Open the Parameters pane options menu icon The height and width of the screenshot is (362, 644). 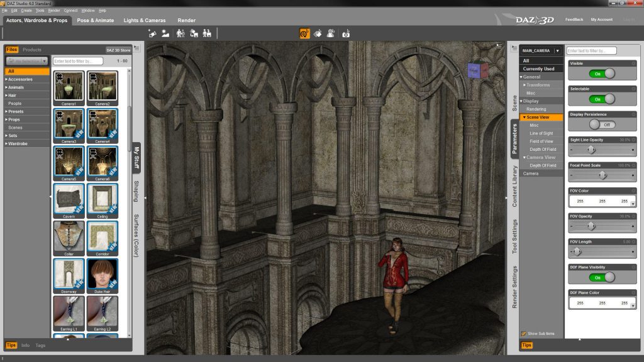point(514,48)
